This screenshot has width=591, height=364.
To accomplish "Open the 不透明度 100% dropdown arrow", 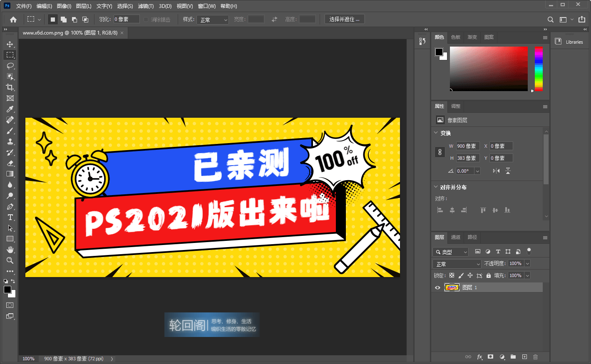I will click(527, 263).
